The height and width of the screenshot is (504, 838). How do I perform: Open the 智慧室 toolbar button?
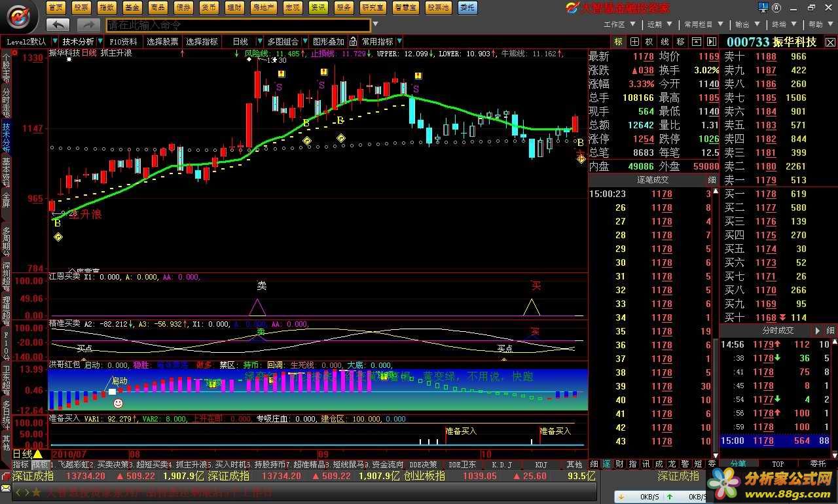pyautogui.click(x=406, y=7)
